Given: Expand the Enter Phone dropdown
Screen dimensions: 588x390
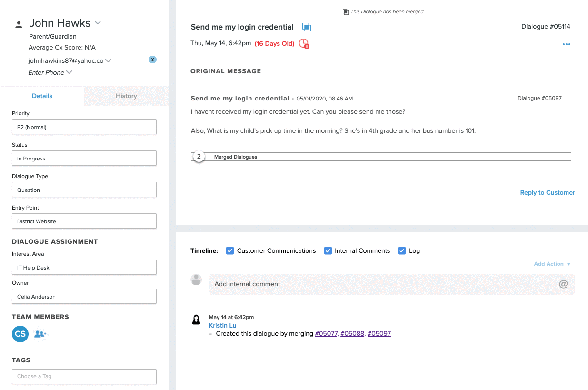Looking at the screenshot, I should click(70, 72).
